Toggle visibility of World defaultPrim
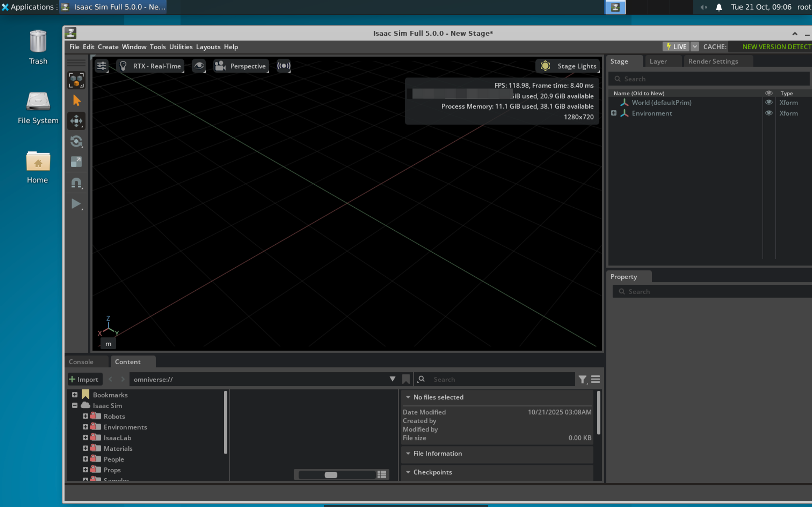Screen dimensions: 812x507 (769, 102)
